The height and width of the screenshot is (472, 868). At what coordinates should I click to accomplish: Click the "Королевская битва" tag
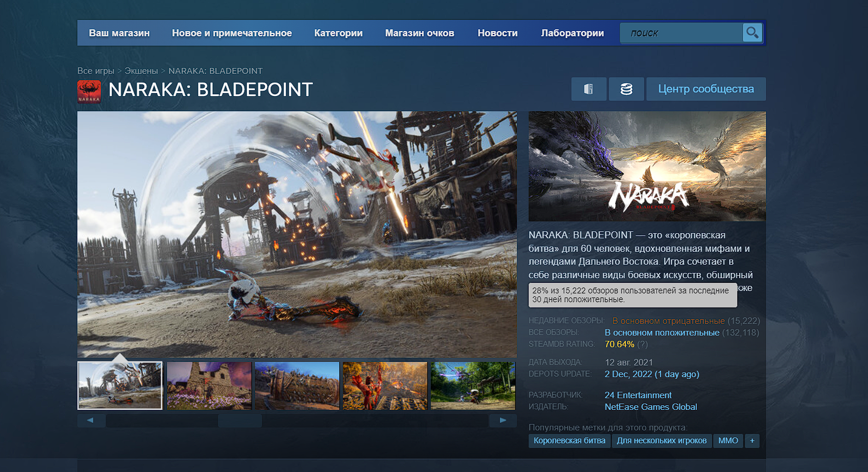pyautogui.click(x=570, y=440)
